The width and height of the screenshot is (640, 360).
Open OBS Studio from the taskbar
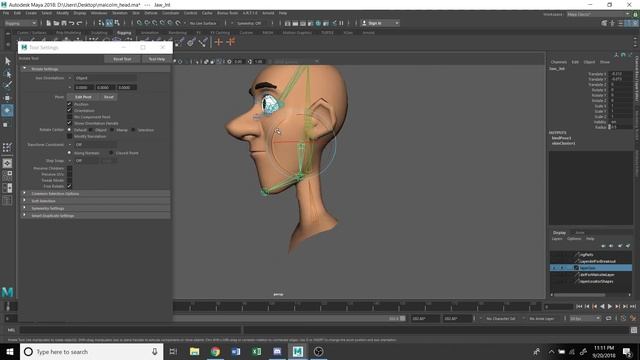tap(318, 351)
